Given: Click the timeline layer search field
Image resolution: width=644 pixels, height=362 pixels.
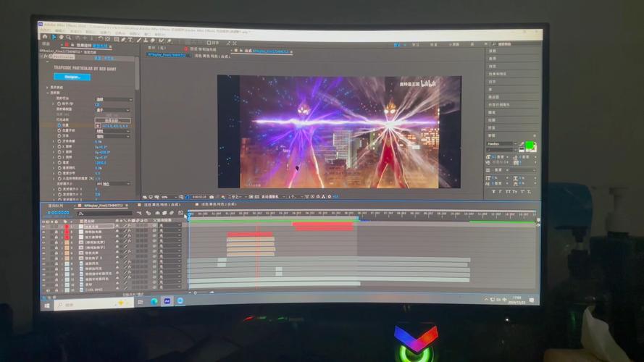Looking at the screenshot, I should pos(105,214).
